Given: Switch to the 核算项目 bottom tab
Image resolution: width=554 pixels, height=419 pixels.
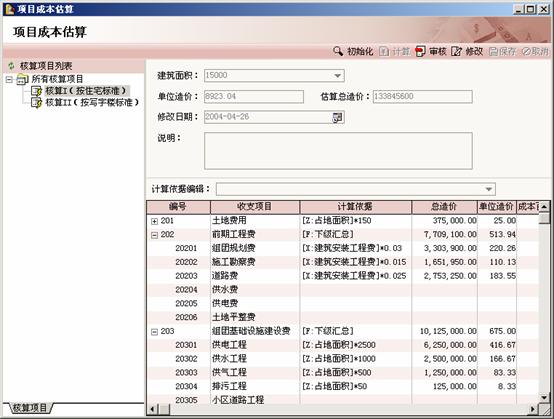Looking at the screenshot, I should 29,408.
